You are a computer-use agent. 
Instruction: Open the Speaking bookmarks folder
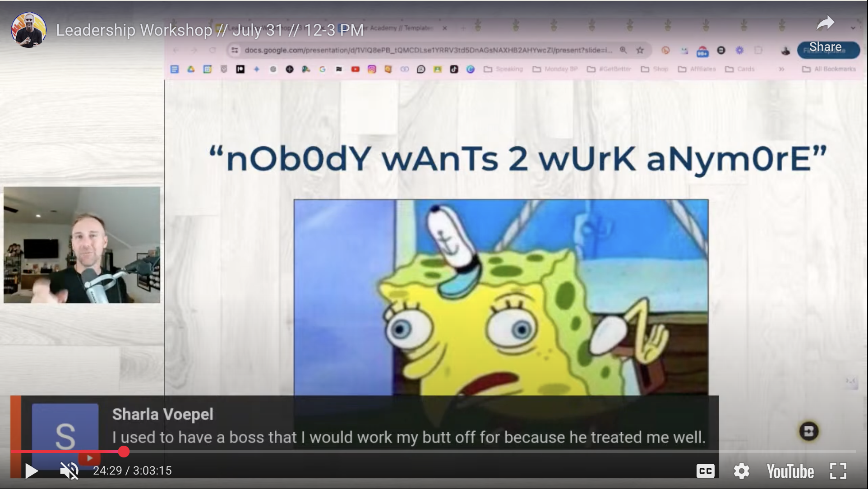click(x=503, y=69)
